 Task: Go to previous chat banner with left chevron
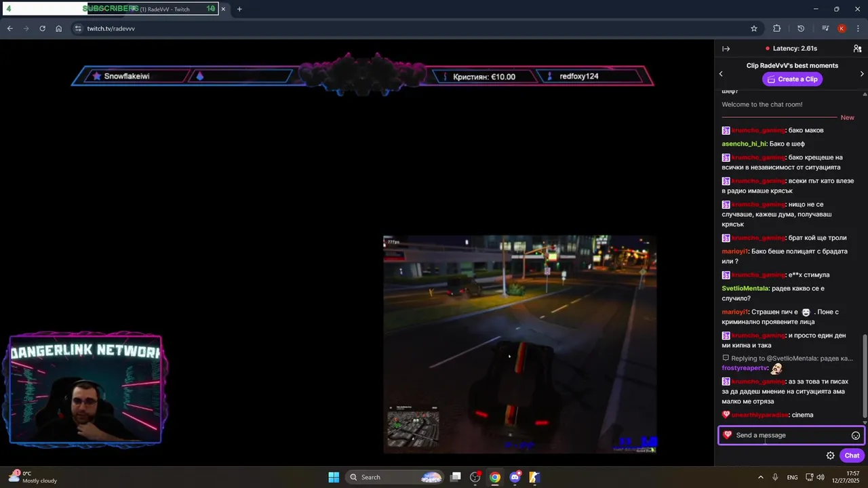(x=721, y=74)
